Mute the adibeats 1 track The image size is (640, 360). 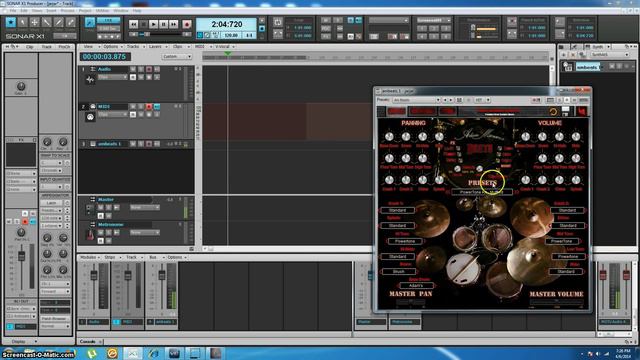(133, 144)
